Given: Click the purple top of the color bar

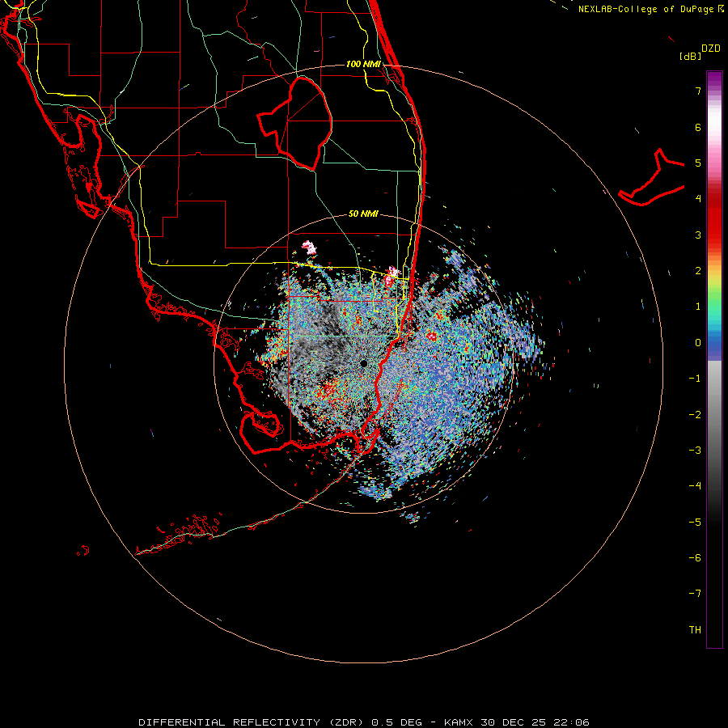Looking at the screenshot, I should click(714, 78).
